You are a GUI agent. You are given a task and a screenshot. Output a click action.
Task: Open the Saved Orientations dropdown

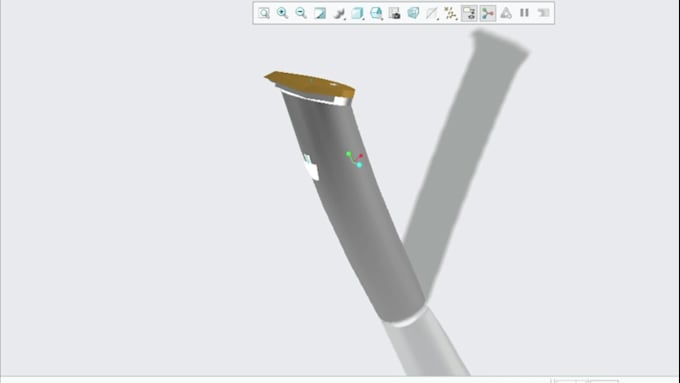(x=376, y=13)
